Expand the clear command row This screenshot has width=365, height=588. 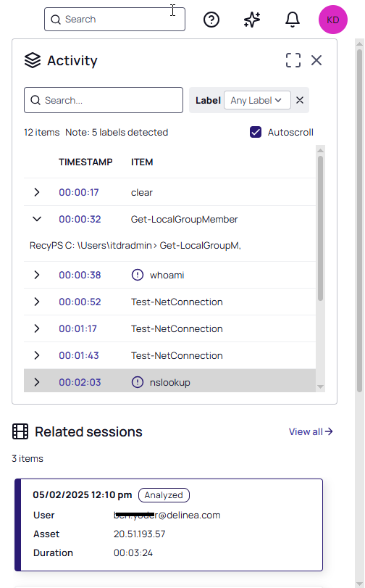(x=37, y=192)
